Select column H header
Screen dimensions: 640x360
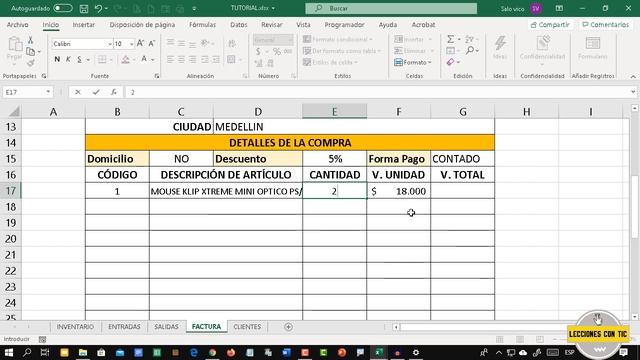point(527,111)
